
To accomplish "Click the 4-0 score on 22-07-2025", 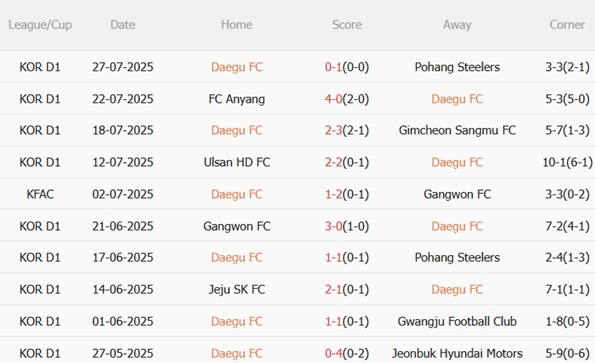I will coord(334,99).
